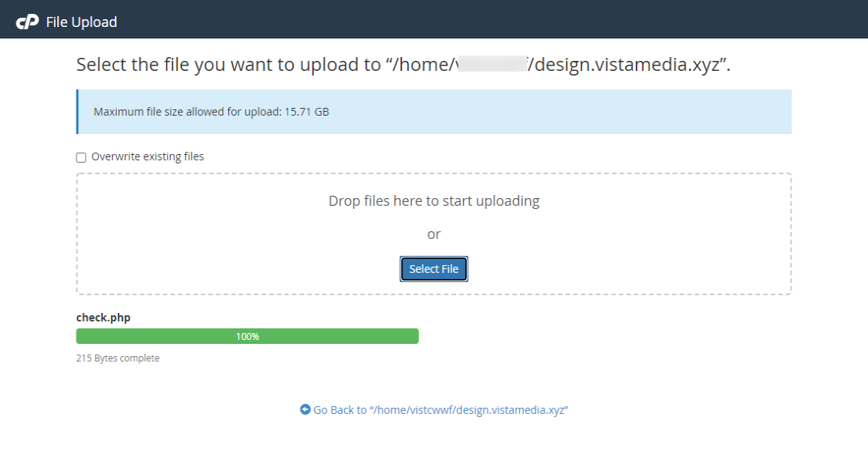The image size is (868, 464).
Task: Click the "or" text in drop zone
Action: (434, 234)
